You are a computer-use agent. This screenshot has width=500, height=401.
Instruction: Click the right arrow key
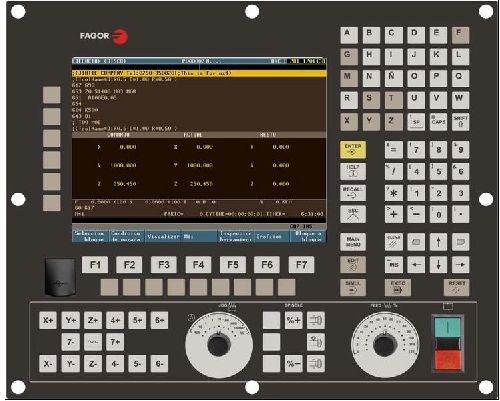pyautogui.click(x=461, y=264)
